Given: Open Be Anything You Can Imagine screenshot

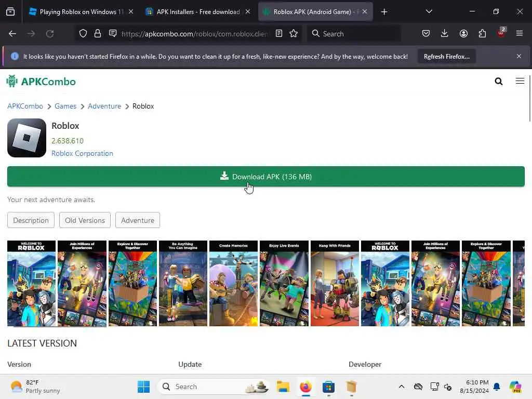Looking at the screenshot, I should coord(183,283).
